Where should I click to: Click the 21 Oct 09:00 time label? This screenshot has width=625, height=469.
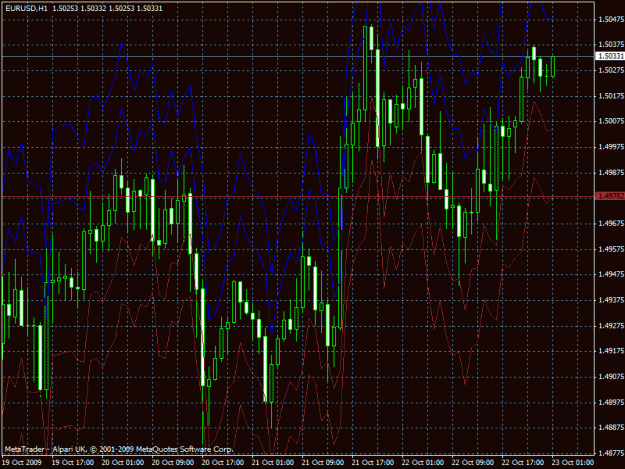pos(323,463)
